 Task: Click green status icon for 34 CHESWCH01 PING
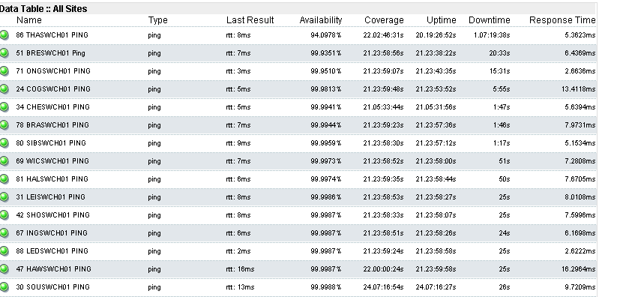[x=4, y=106]
